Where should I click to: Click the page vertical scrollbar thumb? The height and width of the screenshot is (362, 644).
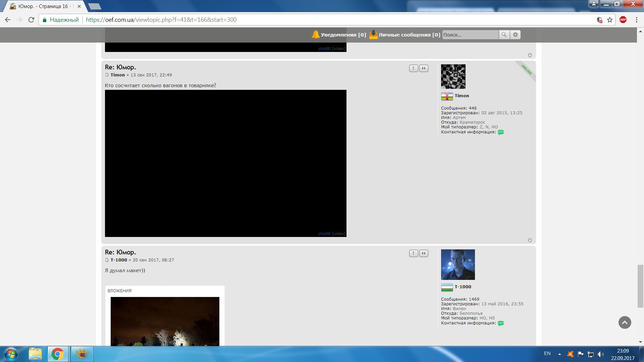click(x=640, y=286)
